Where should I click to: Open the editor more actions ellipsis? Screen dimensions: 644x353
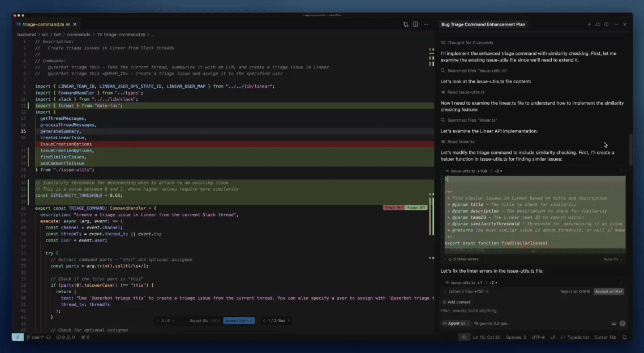click(426, 25)
